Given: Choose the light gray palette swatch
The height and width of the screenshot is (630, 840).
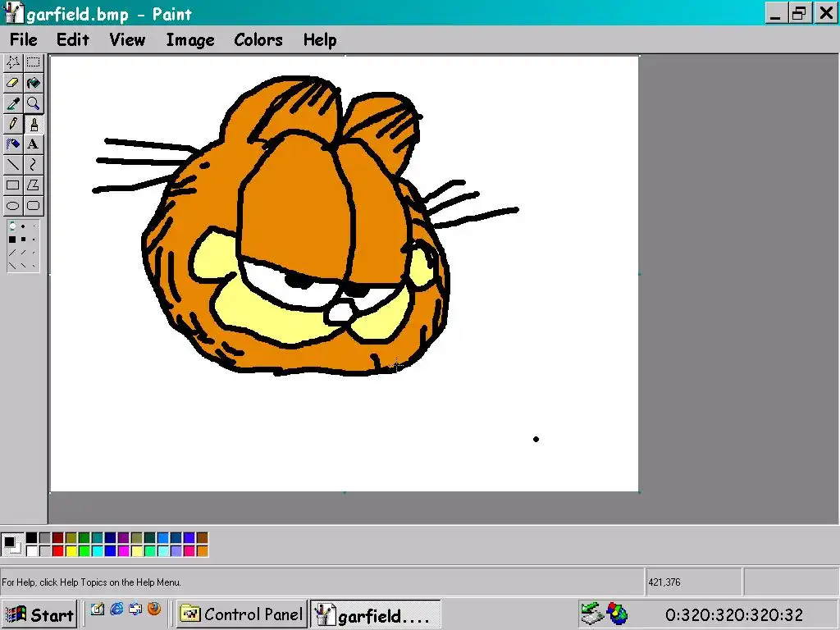Looking at the screenshot, I should click(x=45, y=550).
